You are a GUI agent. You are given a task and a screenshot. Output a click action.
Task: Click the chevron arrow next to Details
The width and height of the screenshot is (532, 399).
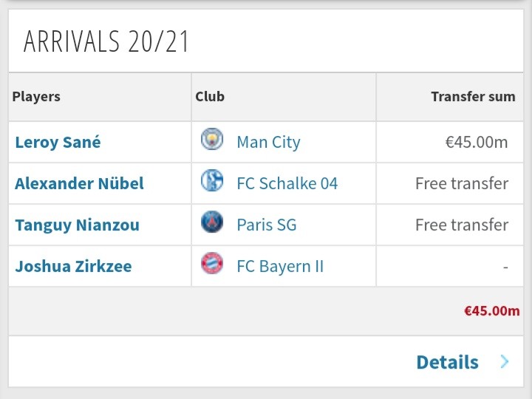coord(505,362)
